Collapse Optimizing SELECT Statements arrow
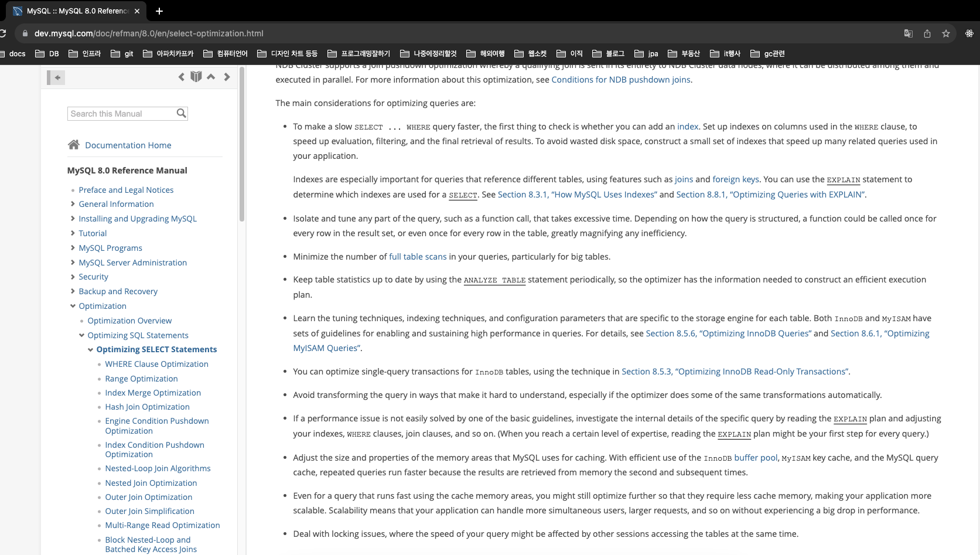This screenshot has height=555, width=980. 90,350
